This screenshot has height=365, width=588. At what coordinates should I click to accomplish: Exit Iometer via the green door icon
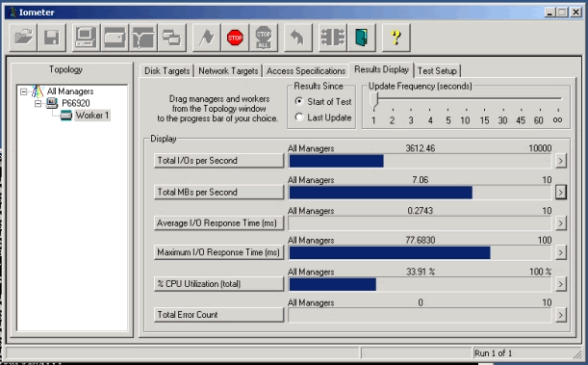tap(361, 38)
